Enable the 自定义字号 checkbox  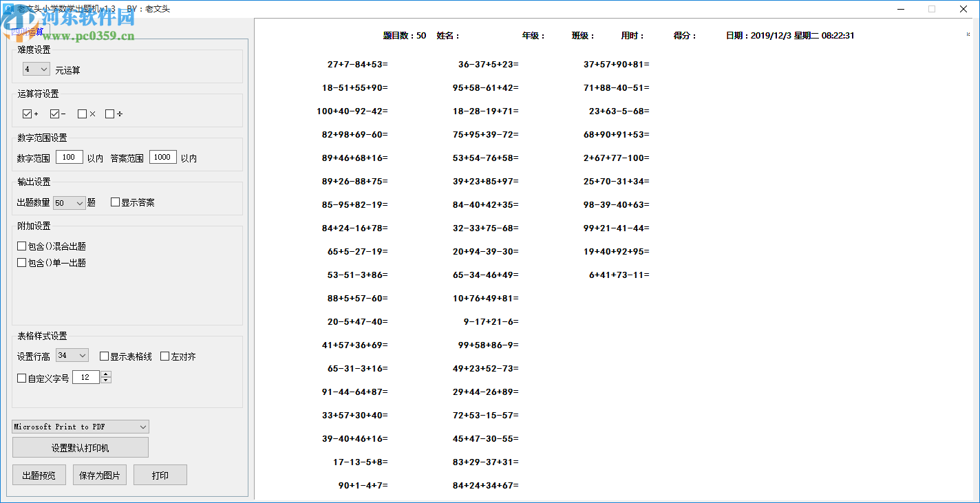click(21, 378)
